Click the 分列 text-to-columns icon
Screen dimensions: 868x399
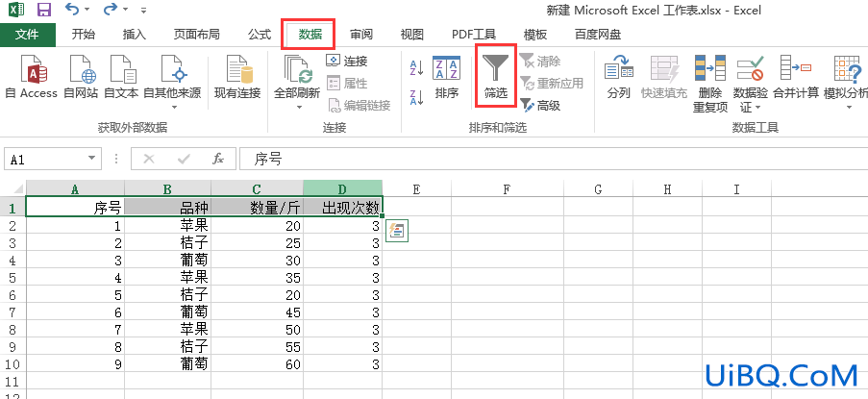618,68
